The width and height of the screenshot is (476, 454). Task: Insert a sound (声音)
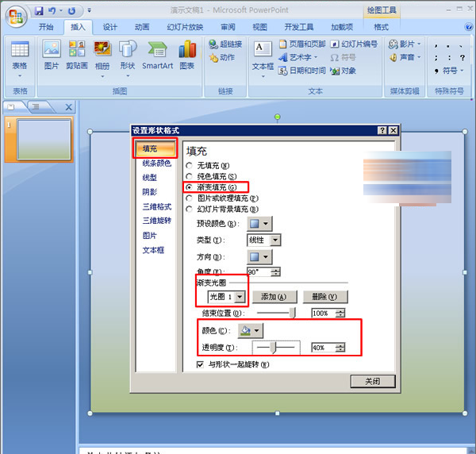coord(405,57)
